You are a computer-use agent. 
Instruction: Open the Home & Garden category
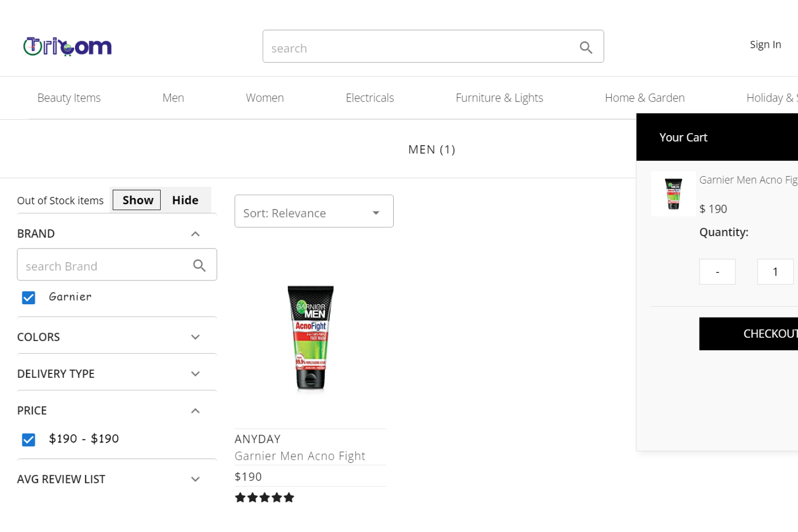(x=645, y=98)
